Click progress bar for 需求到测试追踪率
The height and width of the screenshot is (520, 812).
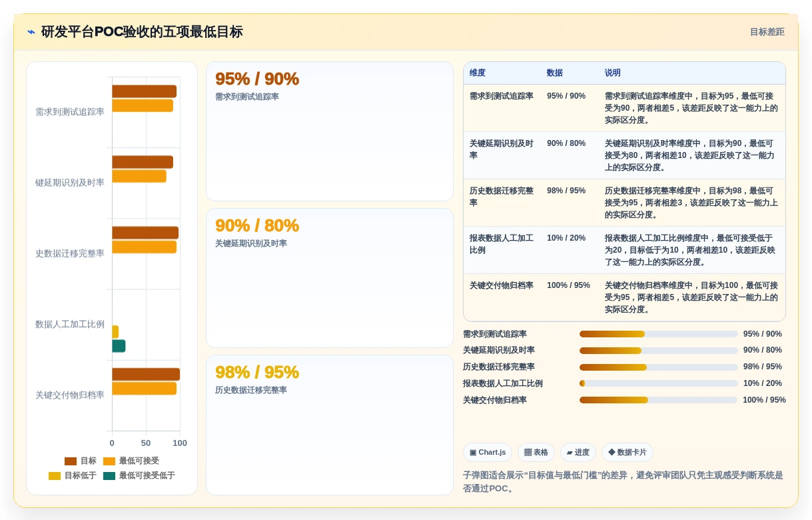(x=659, y=334)
